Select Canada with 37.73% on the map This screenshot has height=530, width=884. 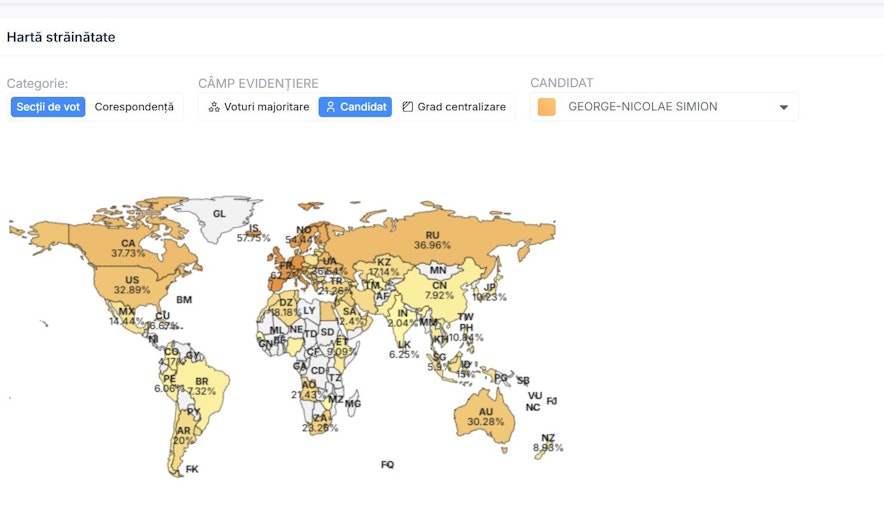pyautogui.click(x=128, y=248)
